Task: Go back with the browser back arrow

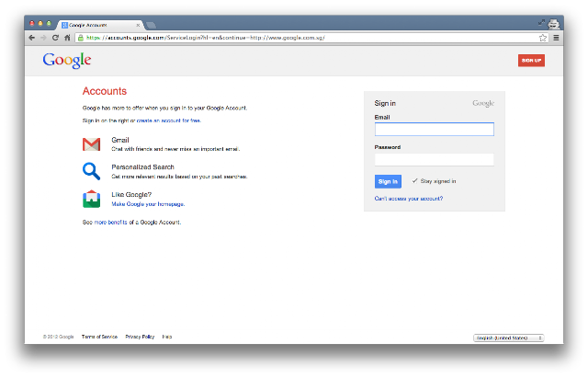Action: 32,38
